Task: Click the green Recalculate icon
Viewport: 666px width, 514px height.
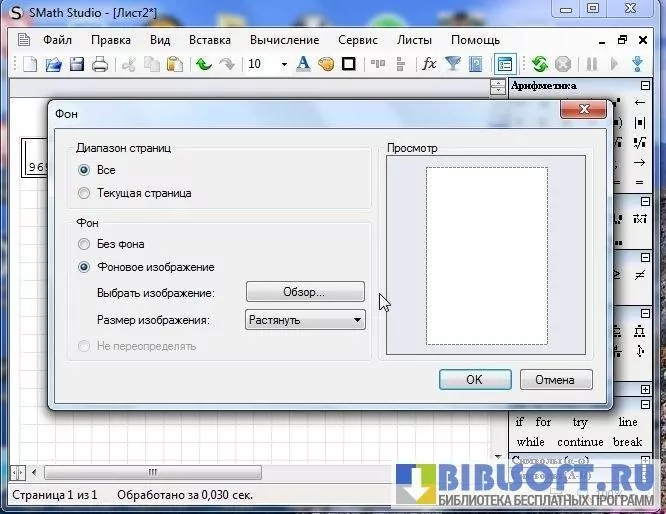Action: [x=540, y=64]
